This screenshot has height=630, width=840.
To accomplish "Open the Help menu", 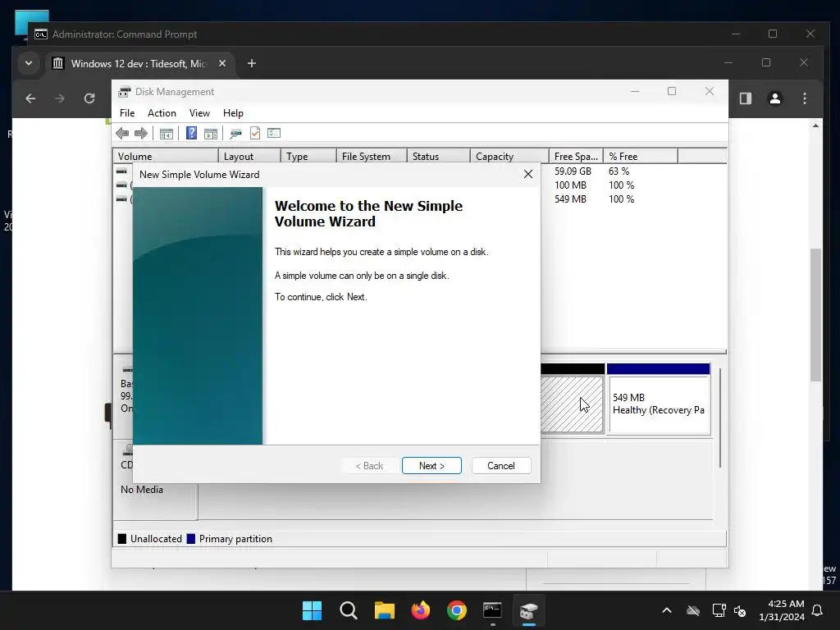I will (233, 113).
